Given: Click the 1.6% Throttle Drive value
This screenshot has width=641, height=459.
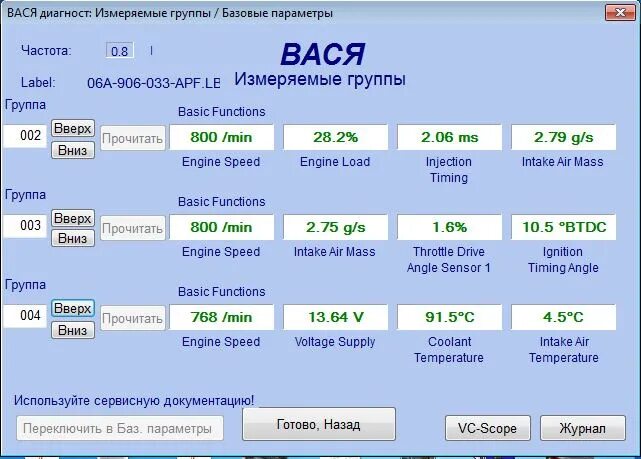Looking at the screenshot, I should click(450, 227).
